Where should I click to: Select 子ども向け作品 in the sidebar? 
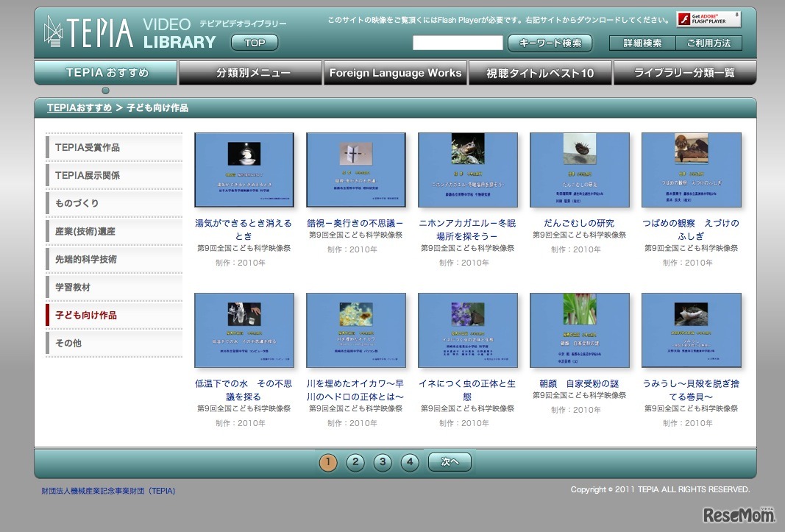(114, 315)
